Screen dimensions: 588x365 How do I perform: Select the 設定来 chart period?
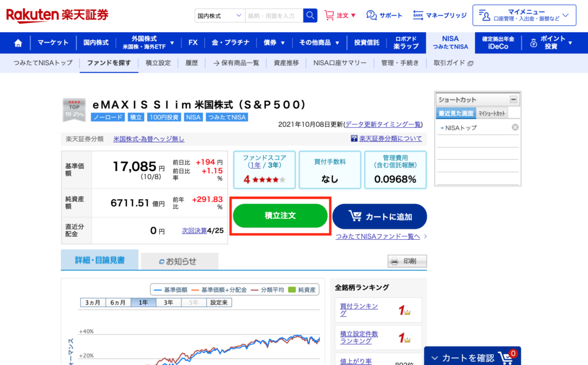[219, 302]
